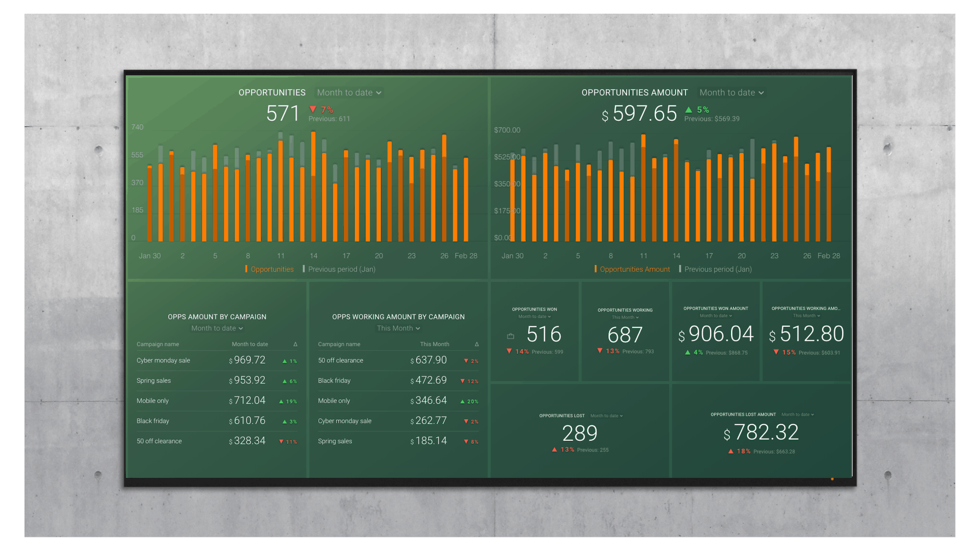Toggle the Opportunities legend series

272,269
